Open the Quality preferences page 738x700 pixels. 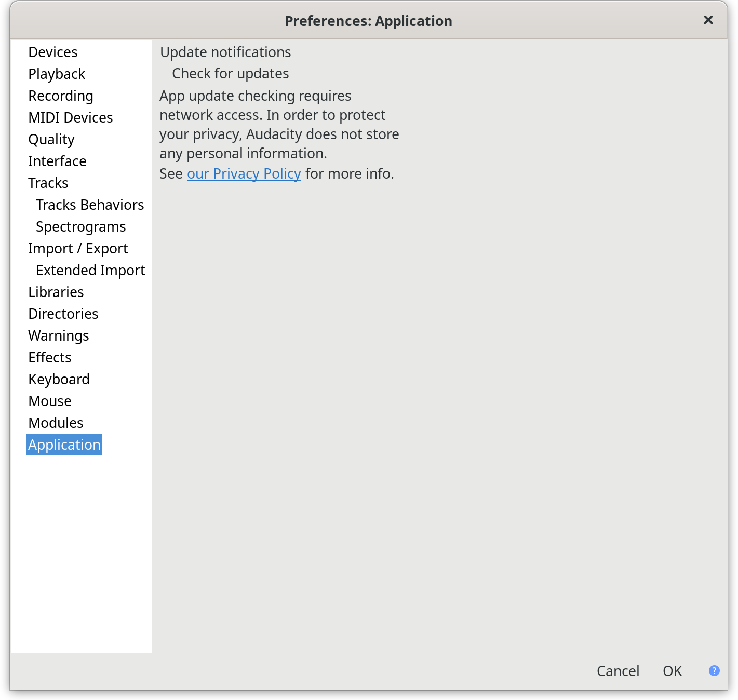pyautogui.click(x=51, y=139)
